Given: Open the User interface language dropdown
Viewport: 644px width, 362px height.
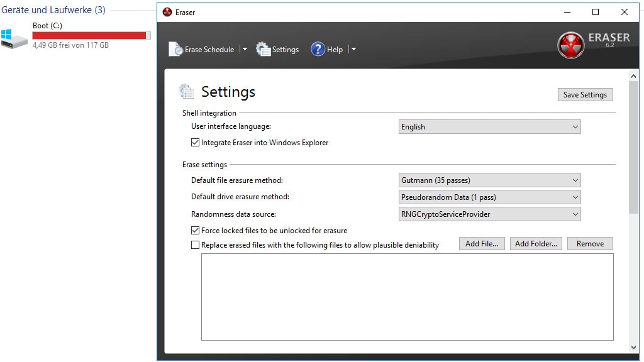Looking at the screenshot, I should [x=489, y=127].
